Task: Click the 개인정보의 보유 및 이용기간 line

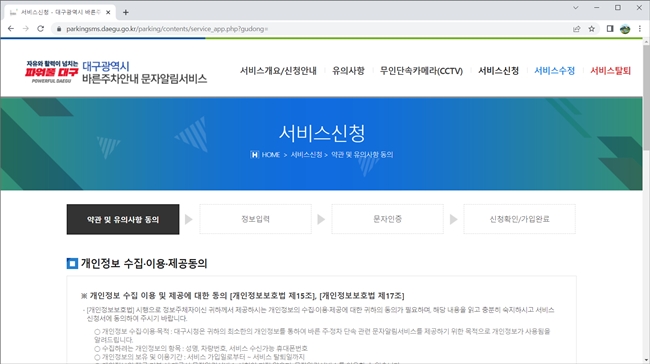Action: [x=199, y=357]
